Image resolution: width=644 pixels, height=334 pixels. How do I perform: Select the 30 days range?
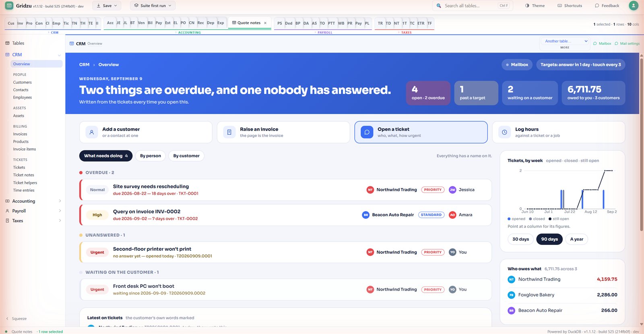tap(520, 239)
